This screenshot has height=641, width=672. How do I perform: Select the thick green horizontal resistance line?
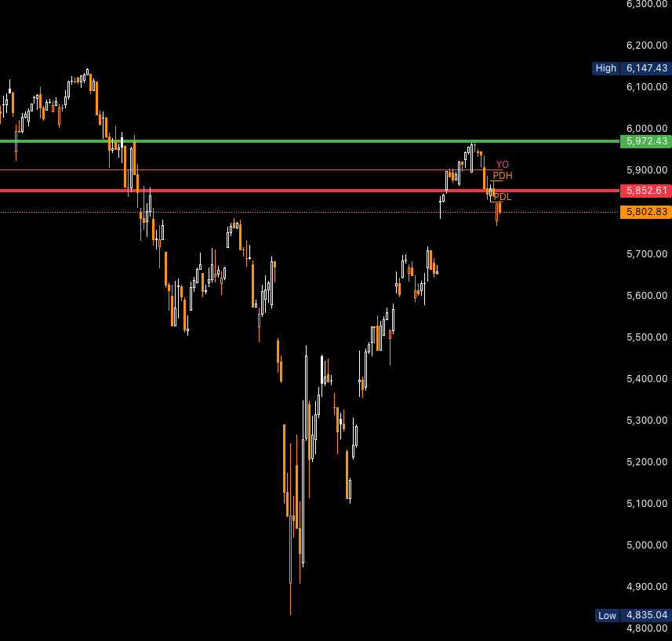[314, 141]
